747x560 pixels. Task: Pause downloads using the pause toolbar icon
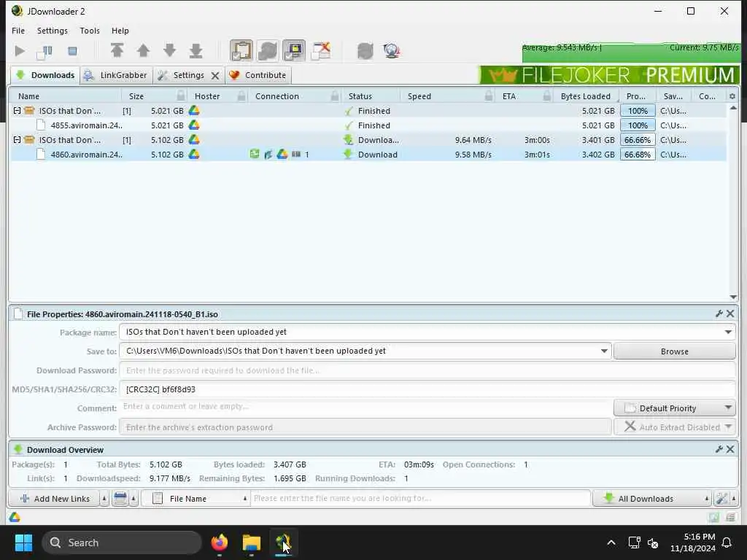pos(45,51)
